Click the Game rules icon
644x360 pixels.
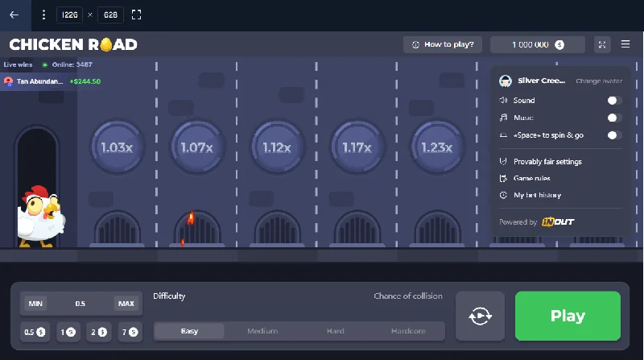pos(503,178)
